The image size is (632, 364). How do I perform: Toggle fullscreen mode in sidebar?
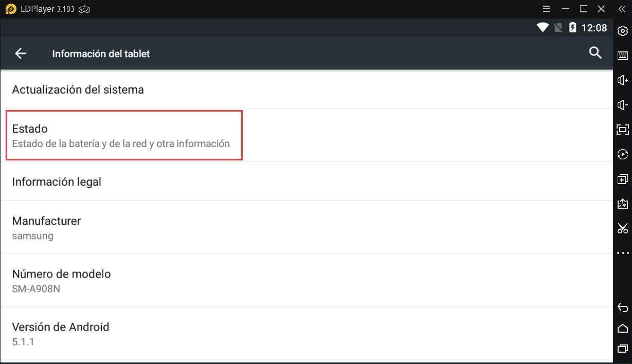(x=622, y=130)
